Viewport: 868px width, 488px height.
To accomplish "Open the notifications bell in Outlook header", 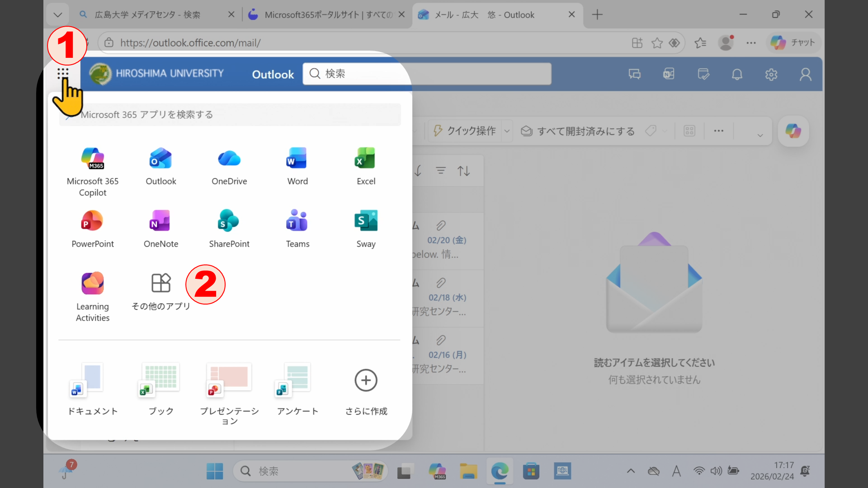I will pyautogui.click(x=736, y=74).
